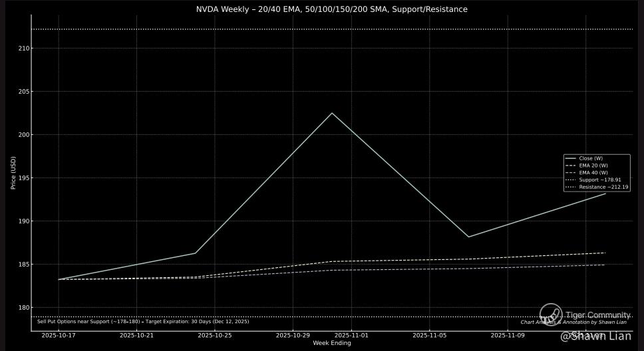Click the 2025-10-29 date label
Viewport: 644px width, 351px height.
pyautogui.click(x=293, y=336)
